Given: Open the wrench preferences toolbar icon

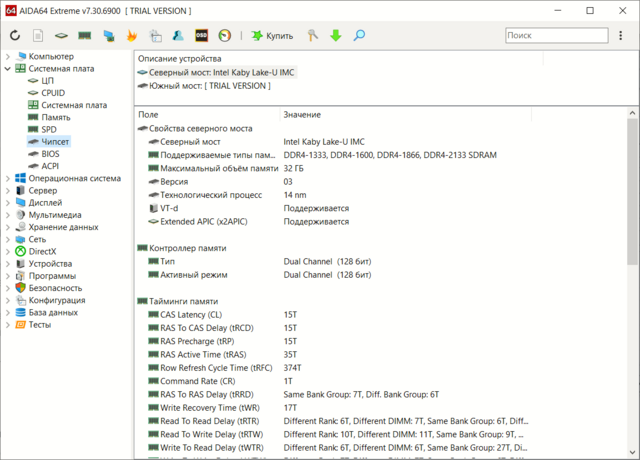Looking at the screenshot, I should tap(312, 36).
